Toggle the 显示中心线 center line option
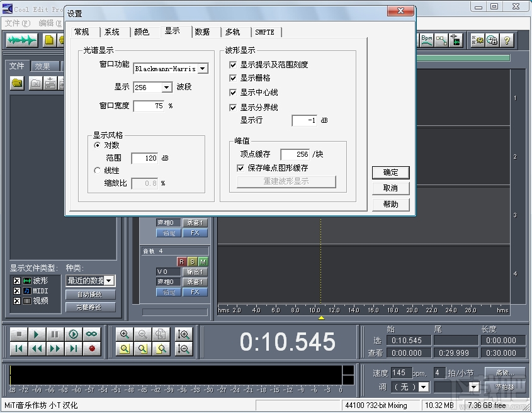Viewport: 532px width, 413px height. coord(233,93)
